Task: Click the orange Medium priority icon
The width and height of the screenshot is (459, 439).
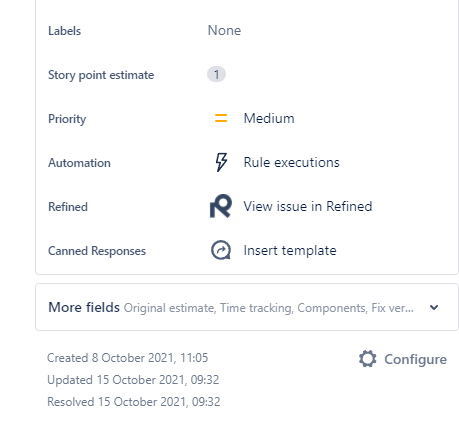Action: click(x=221, y=118)
